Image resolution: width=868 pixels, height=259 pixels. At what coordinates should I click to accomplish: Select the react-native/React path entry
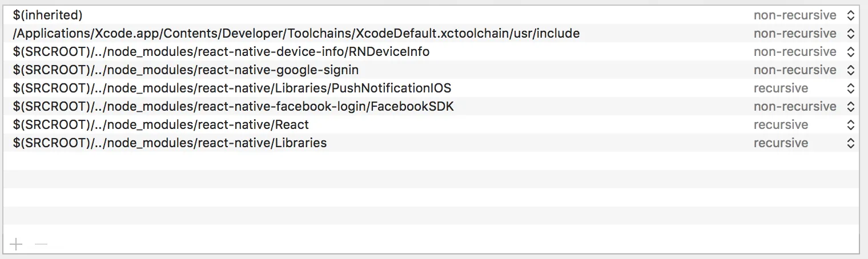(x=160, y=125)
